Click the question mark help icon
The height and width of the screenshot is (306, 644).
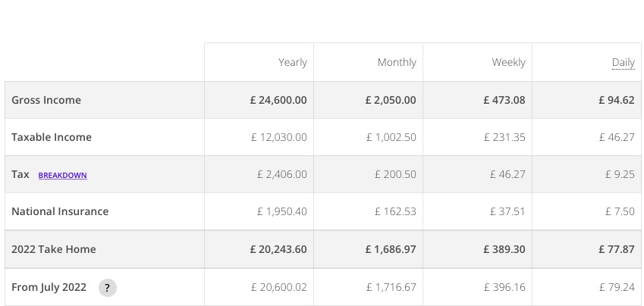coord(108,288)
